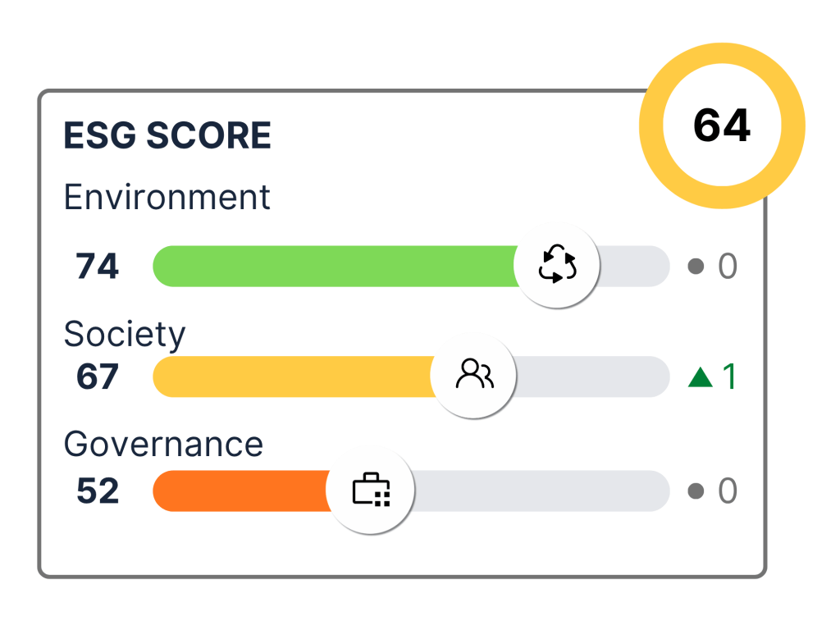Click the Environment score value 74

[98, 267]
